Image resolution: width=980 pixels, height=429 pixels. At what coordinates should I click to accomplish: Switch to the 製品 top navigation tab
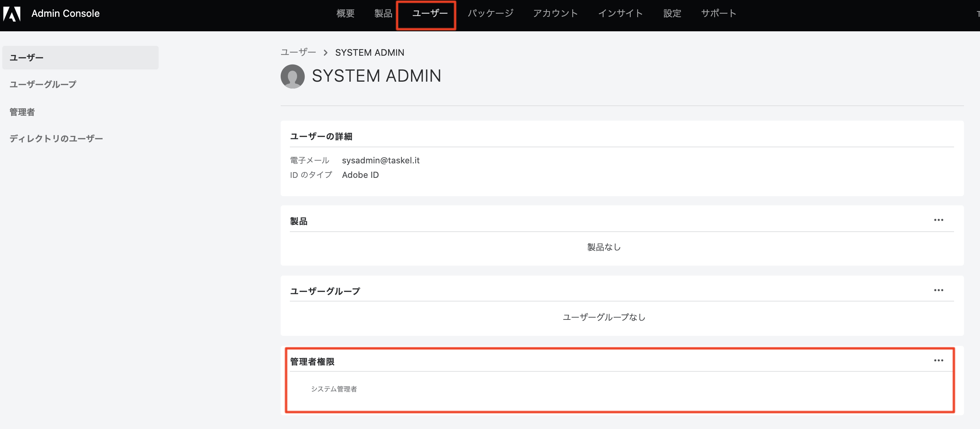tap(383, 14)
